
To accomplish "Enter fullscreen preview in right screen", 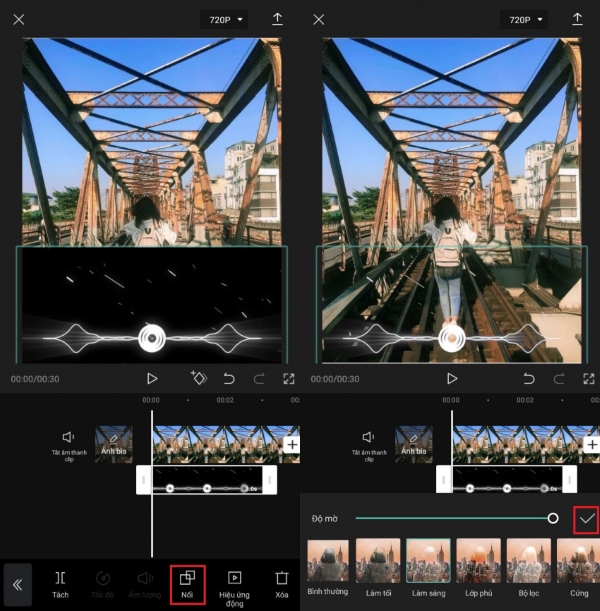I will [x=588, y=379].
